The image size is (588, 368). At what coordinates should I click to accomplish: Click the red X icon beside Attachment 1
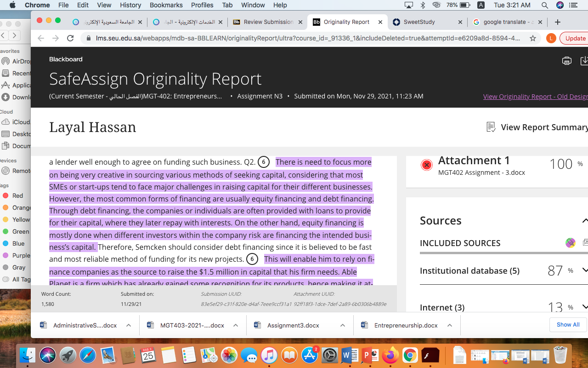427,165
